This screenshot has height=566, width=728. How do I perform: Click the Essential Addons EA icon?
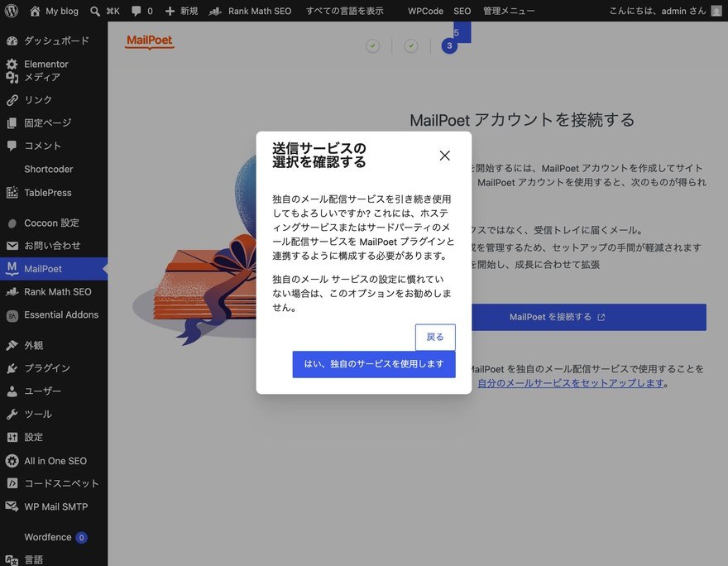point(12,316)
